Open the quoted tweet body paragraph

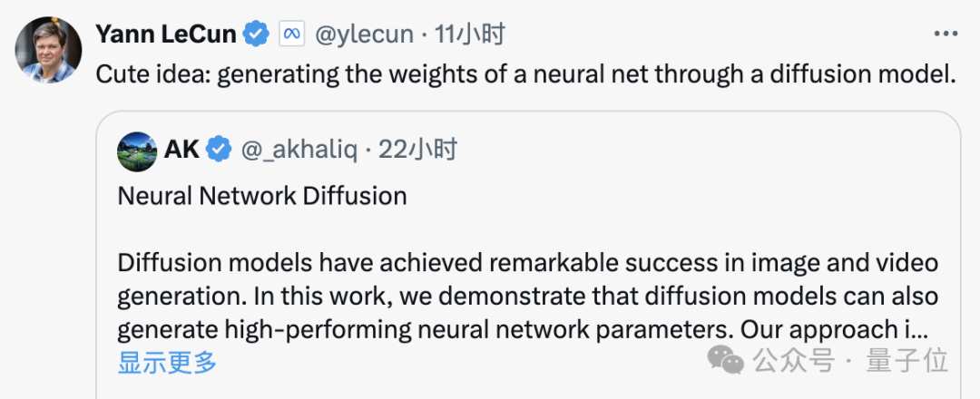pos(526,297)
